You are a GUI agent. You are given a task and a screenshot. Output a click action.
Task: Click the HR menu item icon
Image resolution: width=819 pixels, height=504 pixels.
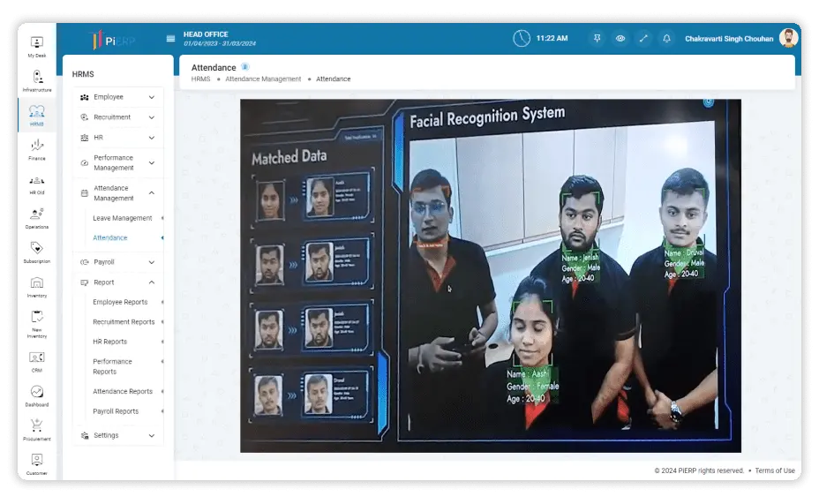click(85, 138)
